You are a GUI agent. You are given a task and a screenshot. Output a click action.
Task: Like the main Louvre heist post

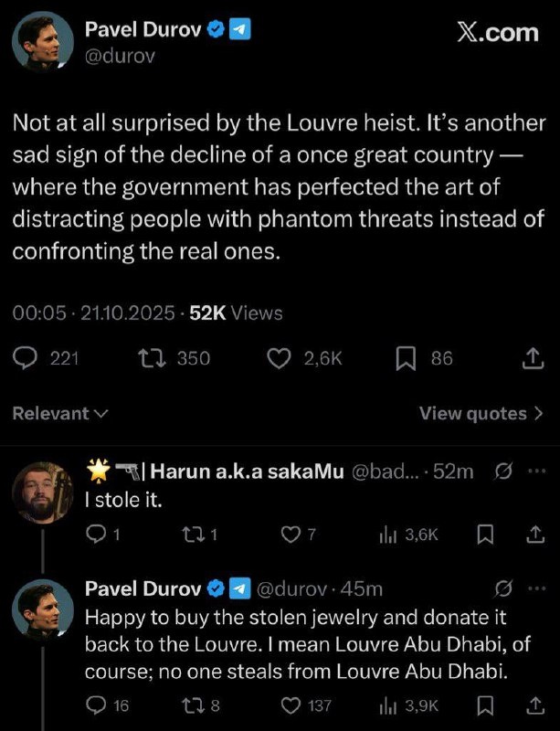[x=278, y=359]
